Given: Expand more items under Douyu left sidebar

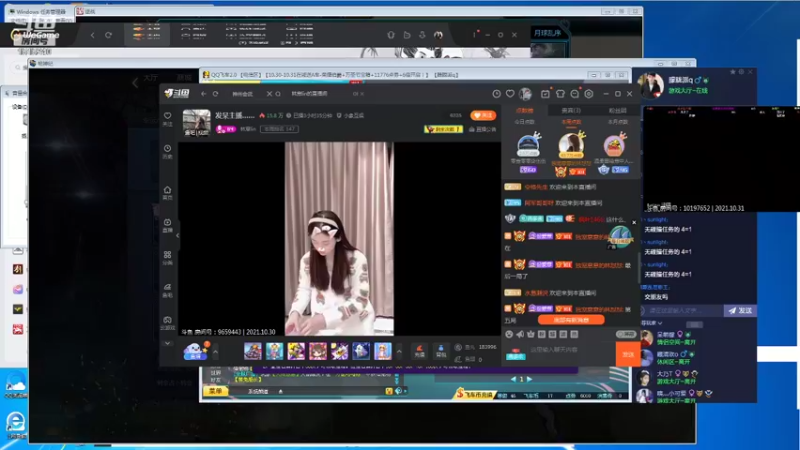Looking at the screenshot, I should (x=167, y=343).
